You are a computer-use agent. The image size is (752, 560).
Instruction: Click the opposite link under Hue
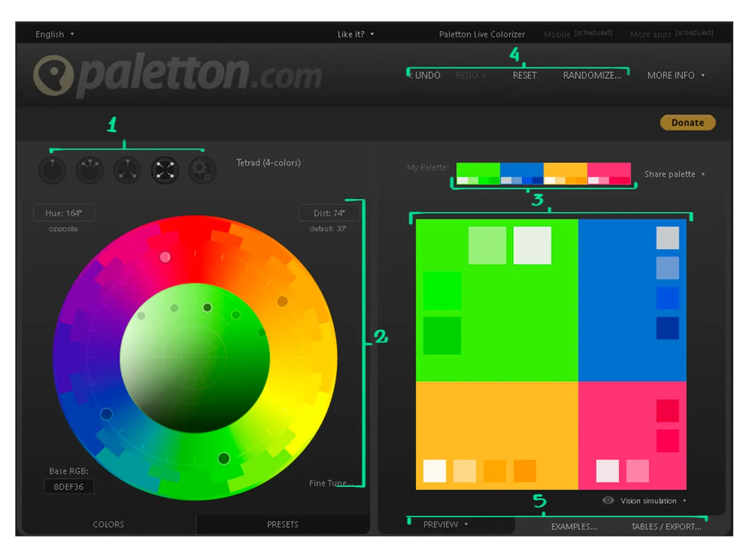pyautogui.click(x=63, y=229)
